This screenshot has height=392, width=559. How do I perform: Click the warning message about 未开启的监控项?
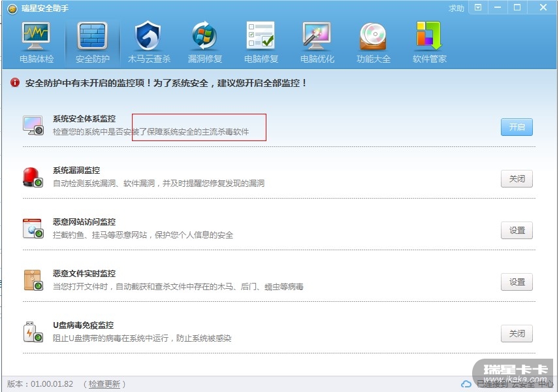pos(166,83)
